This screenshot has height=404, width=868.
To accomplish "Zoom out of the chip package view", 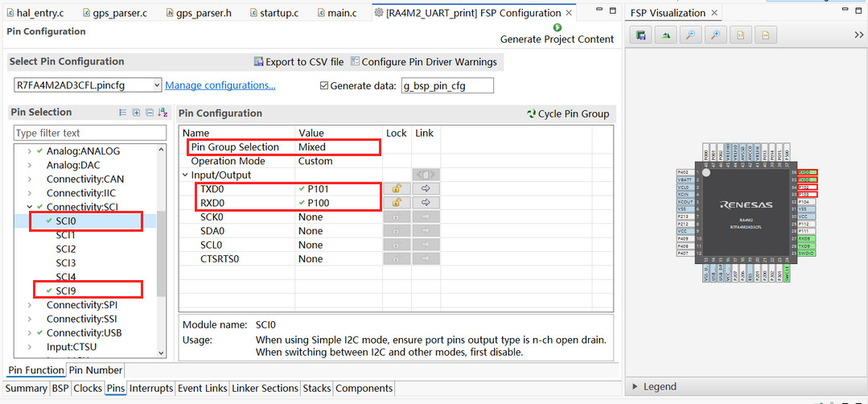I will pos(690,35).
